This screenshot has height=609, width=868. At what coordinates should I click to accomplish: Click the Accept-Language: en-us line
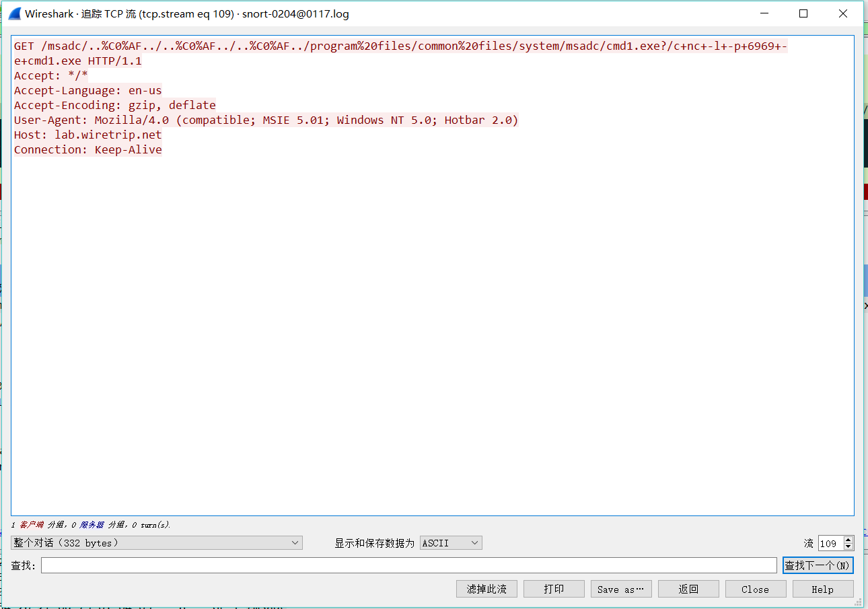[88, 90]
